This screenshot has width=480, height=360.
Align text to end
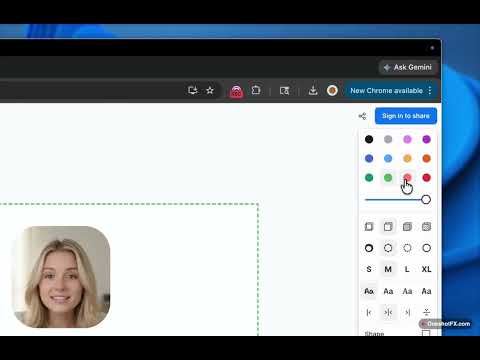(x=407, y=312)
